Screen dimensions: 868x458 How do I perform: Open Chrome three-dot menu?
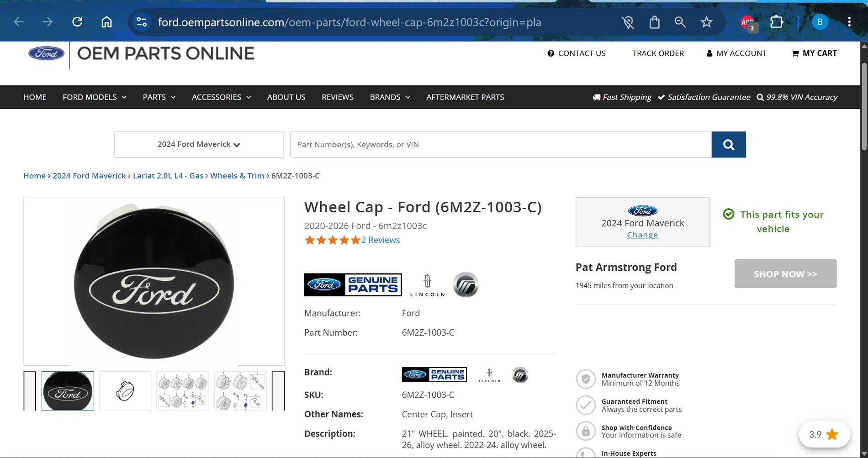pyautogui.click(x=849, y=22)
